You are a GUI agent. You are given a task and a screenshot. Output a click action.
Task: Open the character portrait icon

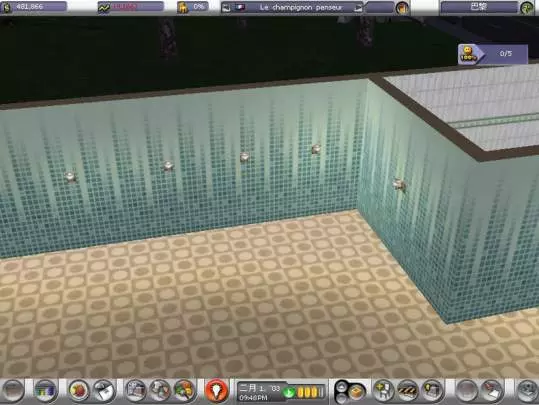[402, 8]
